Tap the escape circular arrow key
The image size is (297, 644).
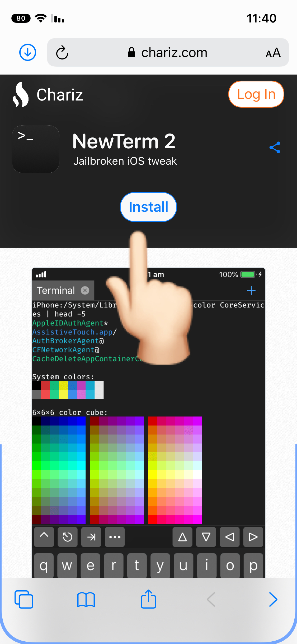(68, 537)
